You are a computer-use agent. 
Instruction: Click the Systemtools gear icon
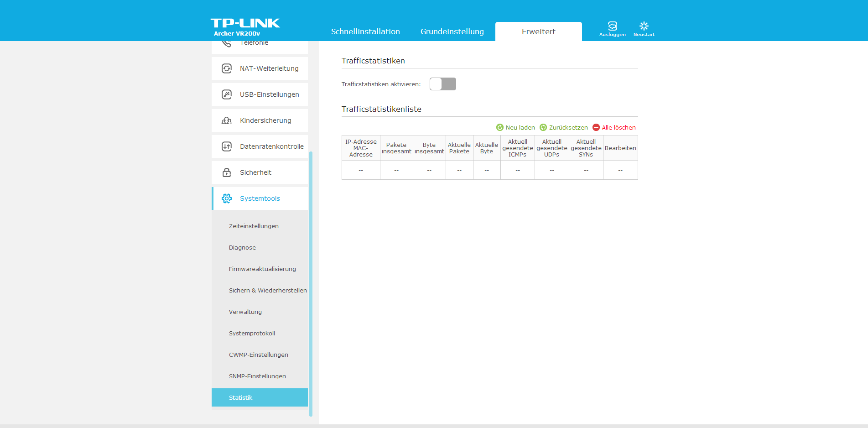click(227, 198)
